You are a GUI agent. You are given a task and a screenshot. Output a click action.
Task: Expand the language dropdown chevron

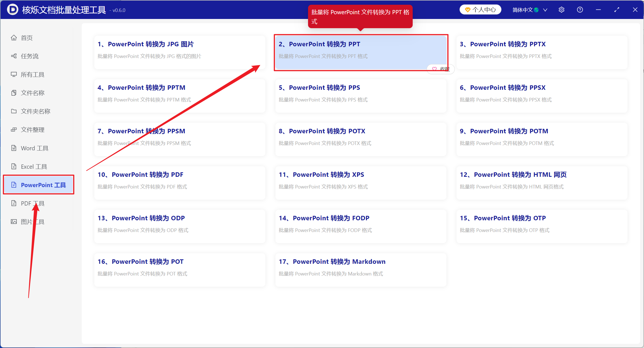(545, 10)
